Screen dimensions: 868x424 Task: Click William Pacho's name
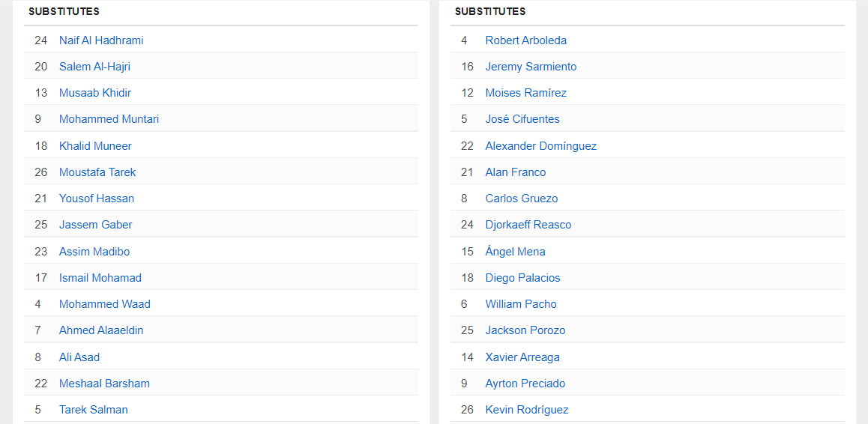coord(521,304)
